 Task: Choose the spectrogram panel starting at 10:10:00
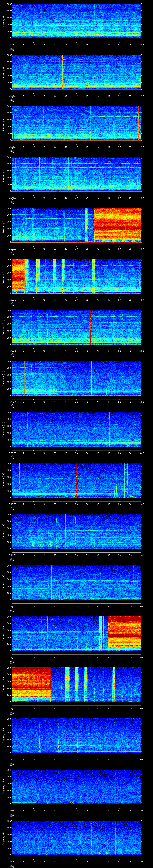[x=76, y=480]
